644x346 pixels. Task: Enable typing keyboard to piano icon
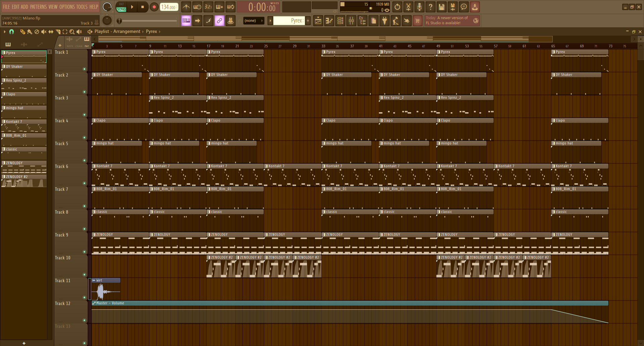186,20
